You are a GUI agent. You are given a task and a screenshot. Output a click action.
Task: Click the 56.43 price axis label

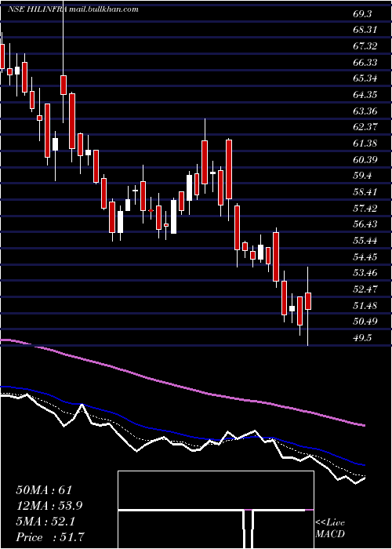365,224
